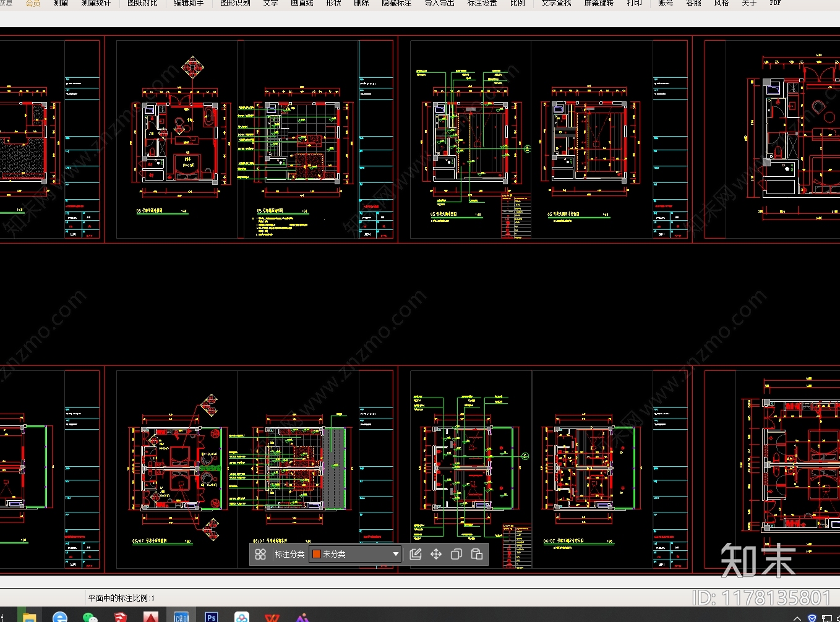Click the 隐藏标注 menu item
This screenshot has width=840, height=622.
point(396,3)
